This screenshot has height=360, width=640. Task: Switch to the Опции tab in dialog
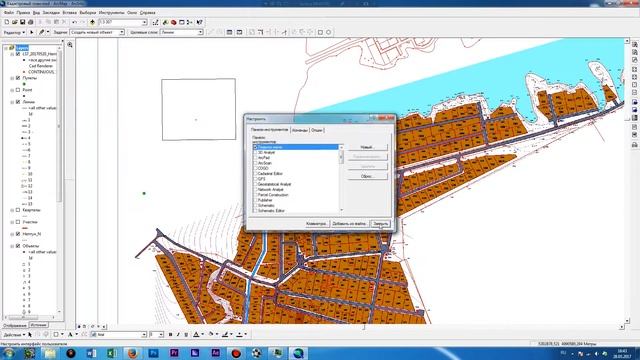coord(317,130)
